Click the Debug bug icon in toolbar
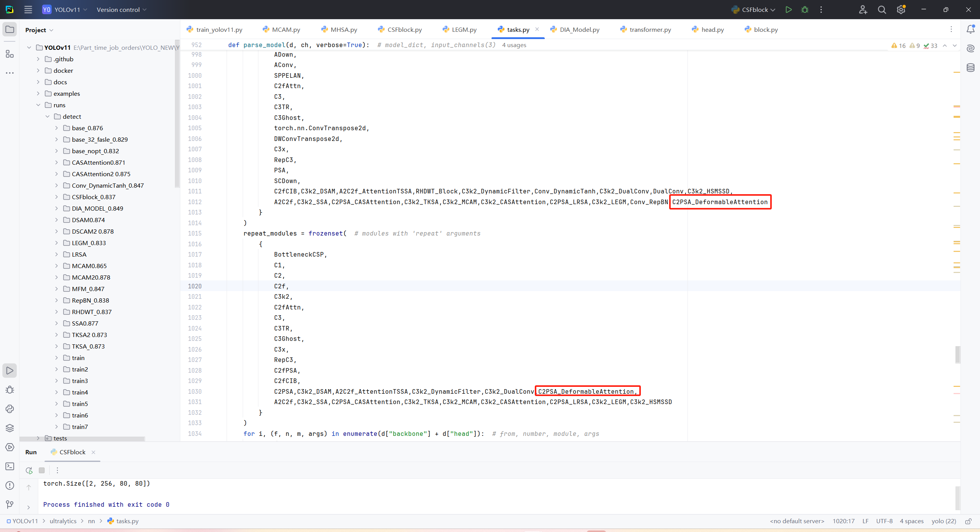Viewport: 980px width, 532px height. [x=805, y=10]
